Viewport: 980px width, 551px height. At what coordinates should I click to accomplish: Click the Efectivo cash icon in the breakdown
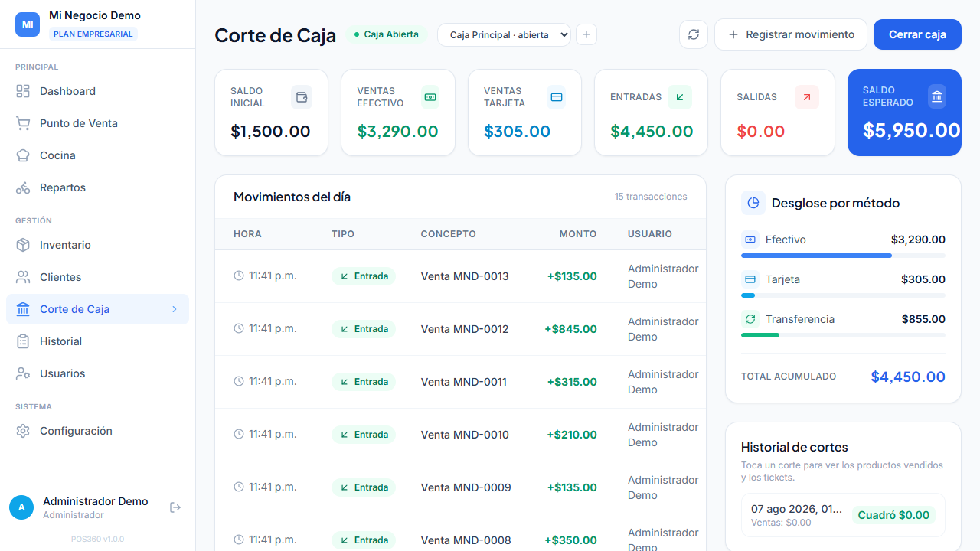pyautogui.click(x=750, y=240)
